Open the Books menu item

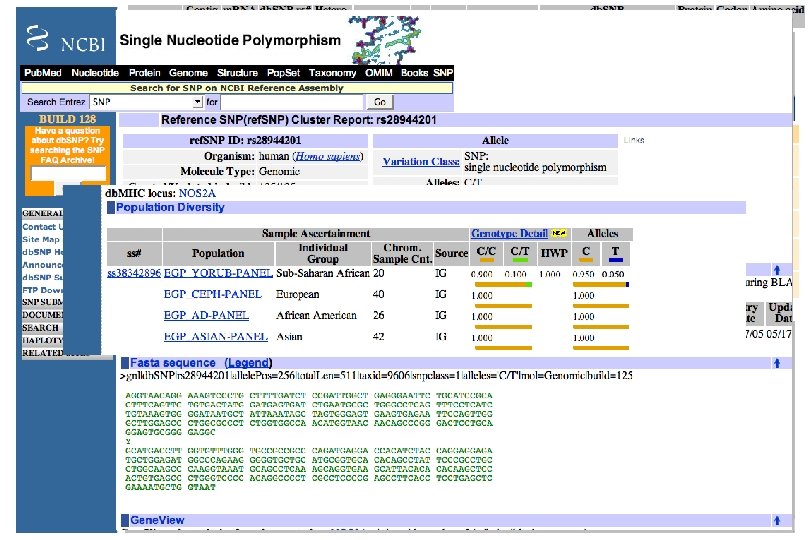[x=414, y=73]
